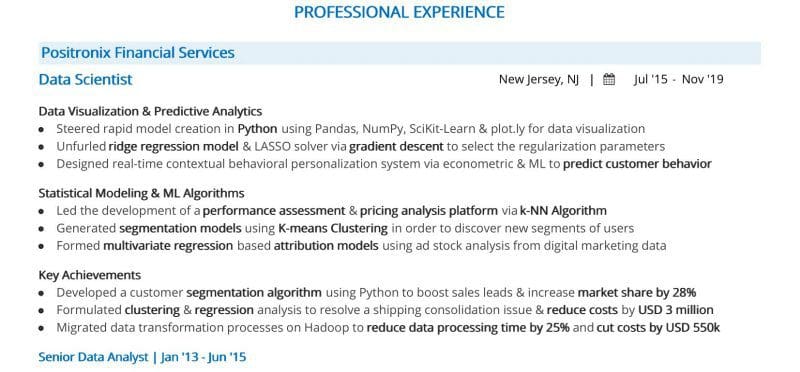
Task: Click the bold text K-means Clustering
Action: [333, 228]
